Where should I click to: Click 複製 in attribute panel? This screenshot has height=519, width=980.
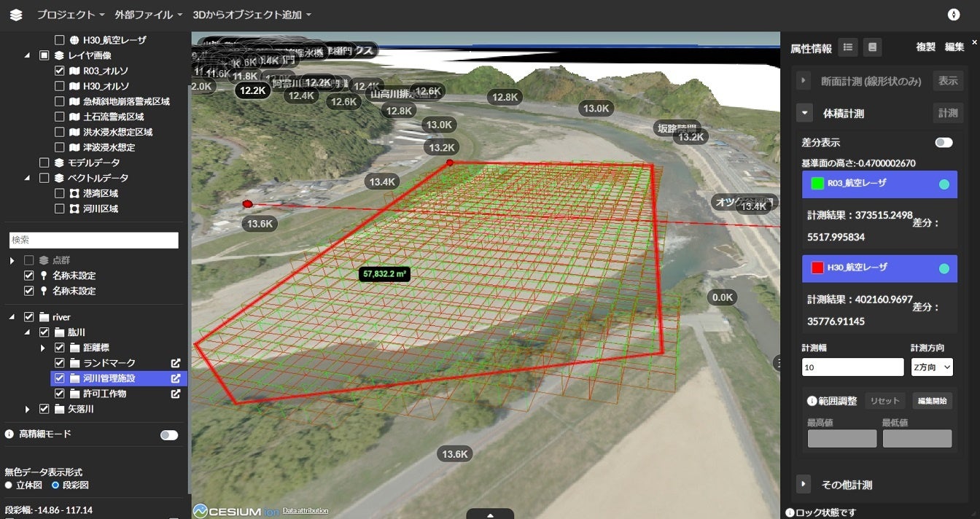click(926, 47)
